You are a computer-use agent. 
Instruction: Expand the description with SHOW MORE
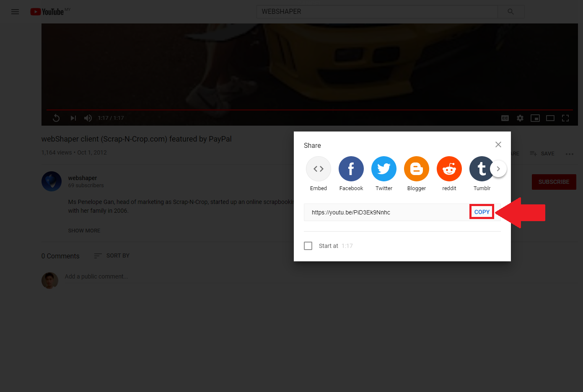[x=84, y=231]
